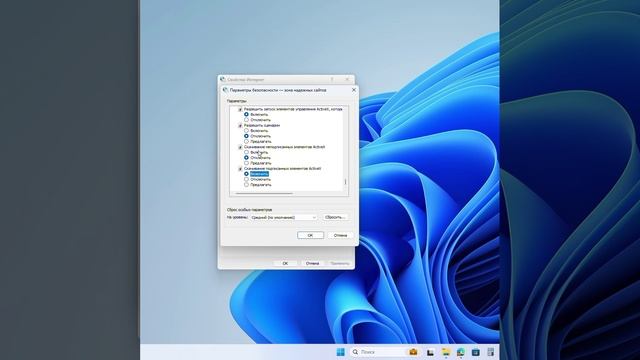Click Применить in Свойства: Интернет window
The height and width of the screenshot is (360, 640).
pyautogui.click(x=340, y=263)
